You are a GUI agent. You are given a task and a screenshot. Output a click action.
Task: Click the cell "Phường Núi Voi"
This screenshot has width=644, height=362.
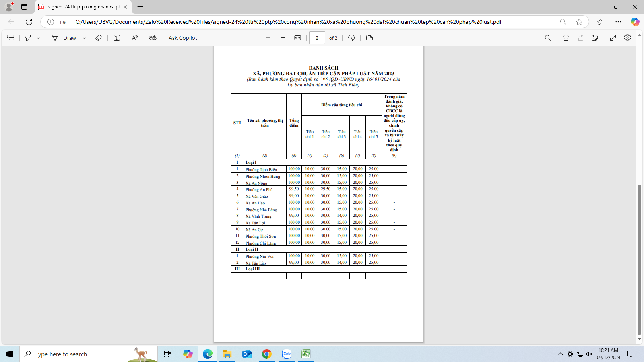click(265, 256)
